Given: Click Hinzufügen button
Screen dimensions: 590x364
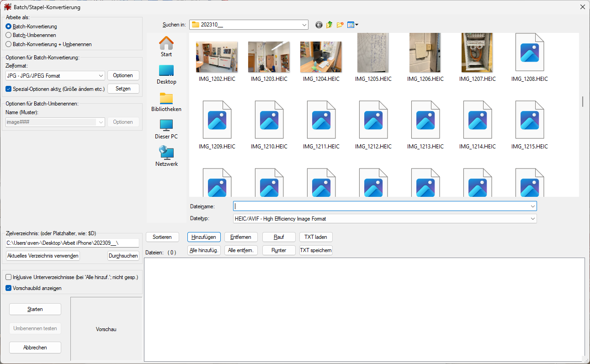Looking at the screenshot, I should pyautogui.click(x=204, y=237).
